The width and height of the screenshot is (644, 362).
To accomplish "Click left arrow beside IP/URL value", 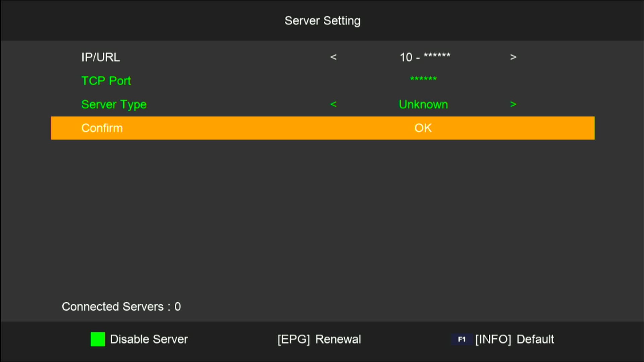I will [x=333, y=57].
